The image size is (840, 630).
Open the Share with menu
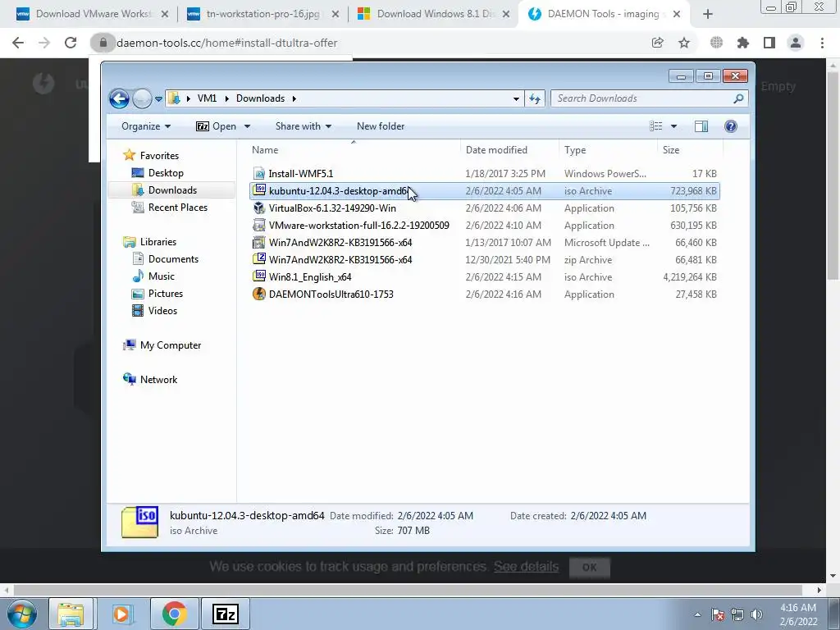(304, 126)
